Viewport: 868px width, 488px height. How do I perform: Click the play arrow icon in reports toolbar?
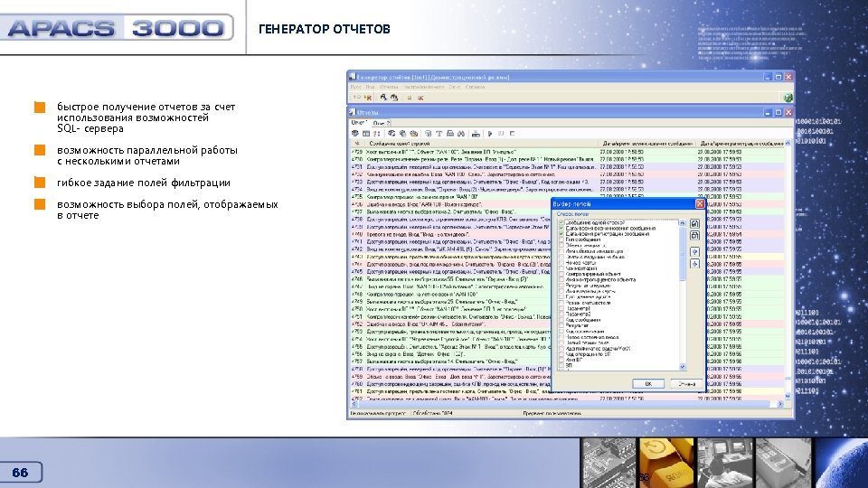tap(490, 134)
